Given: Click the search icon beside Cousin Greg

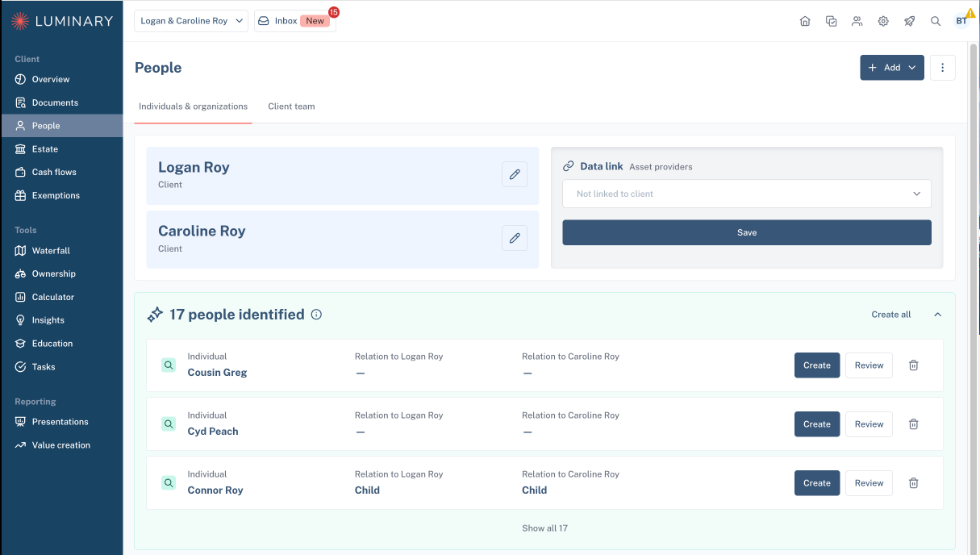Looking at the screenshot, I should (169, 365).
